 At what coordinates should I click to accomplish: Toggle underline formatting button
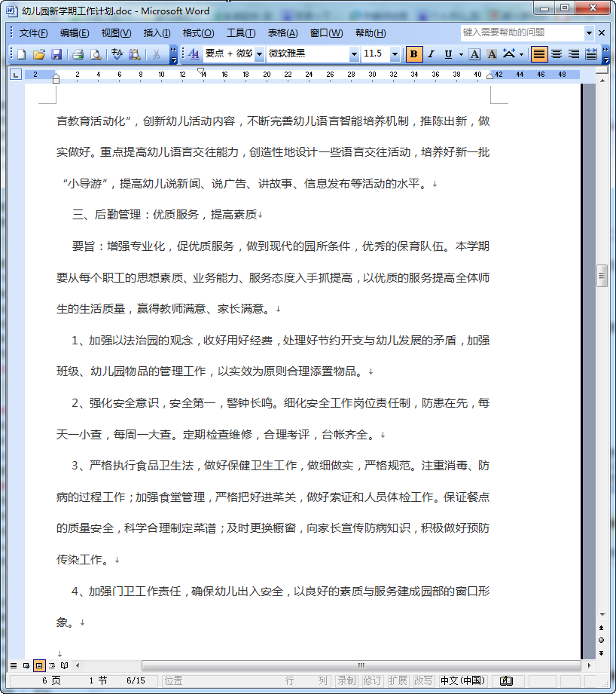coord(448,54)
